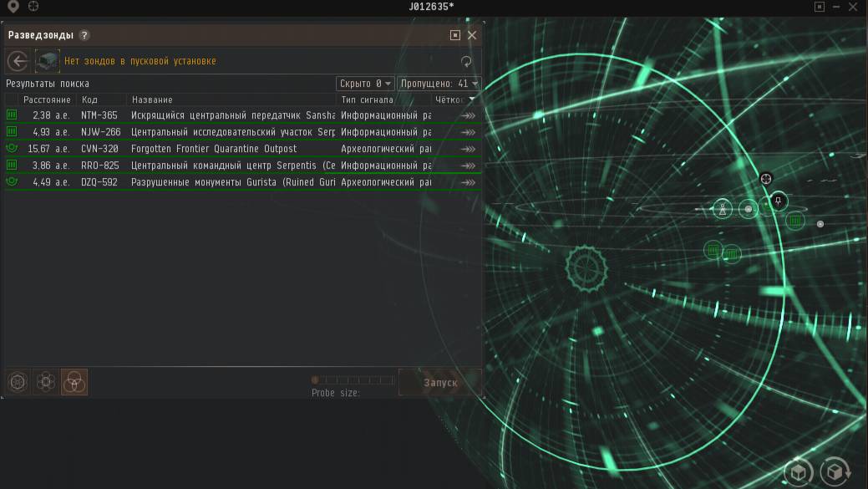The height and width of the screenshot is (489, 868).
Task: Click the Запуск button
Action: tap(440, 383)
